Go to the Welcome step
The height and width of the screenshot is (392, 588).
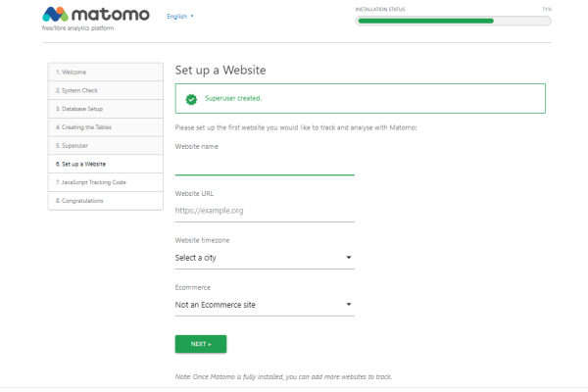tap(105, 73)
